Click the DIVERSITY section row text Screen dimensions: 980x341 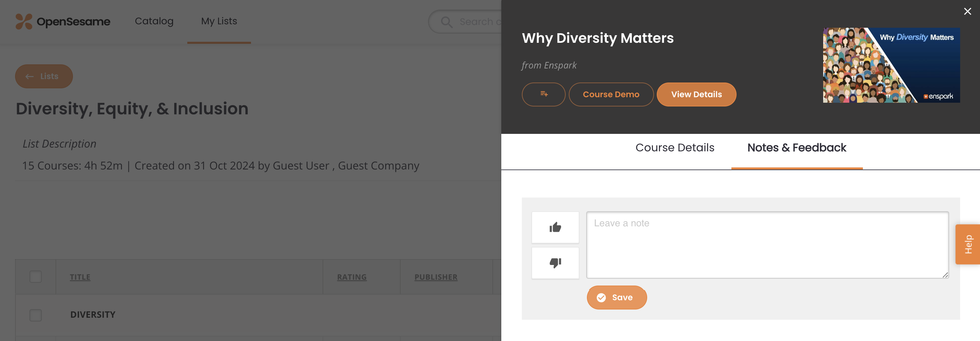pos(93,315)
